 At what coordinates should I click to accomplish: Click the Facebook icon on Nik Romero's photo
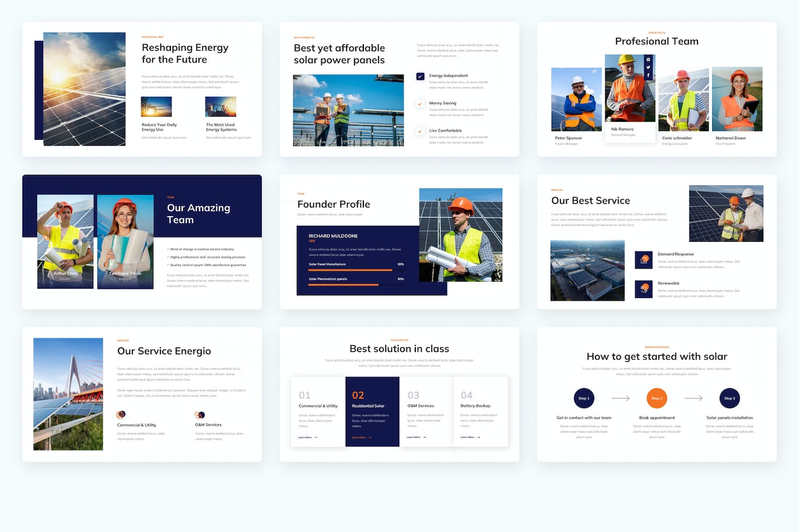click(648, 75)
